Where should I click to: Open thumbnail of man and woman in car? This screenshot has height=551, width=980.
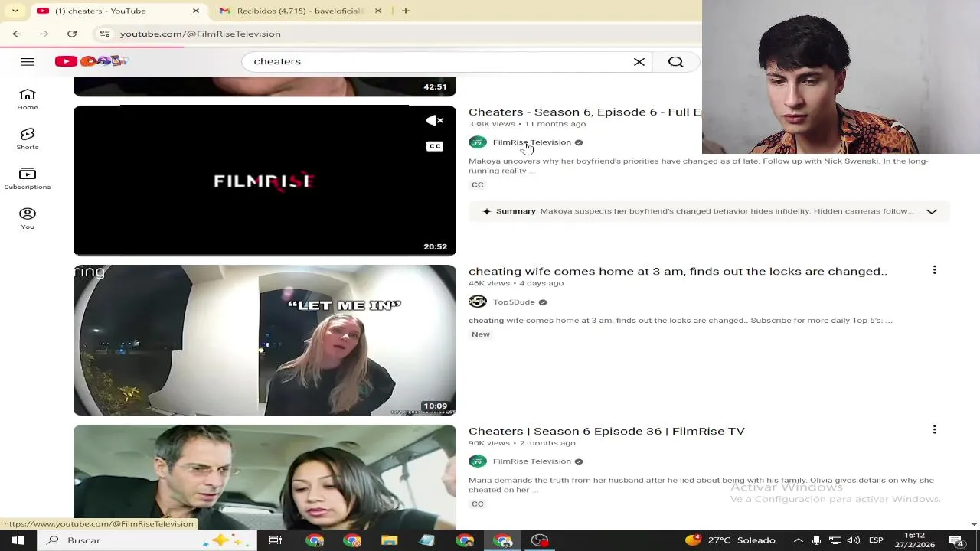click(265, 477)
